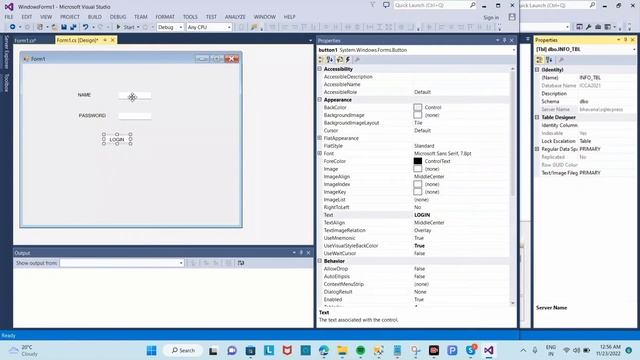Open Microsoft Edge from the taskbar
The height and width of the screenshot is (360, 640).
324,350
